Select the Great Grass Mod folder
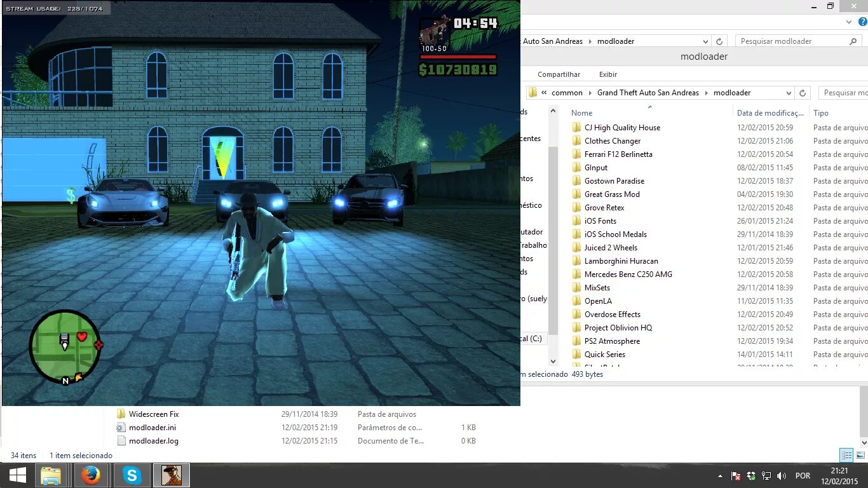Image resolution: width=868 pixels, height=488 pixels. [612, 194]
